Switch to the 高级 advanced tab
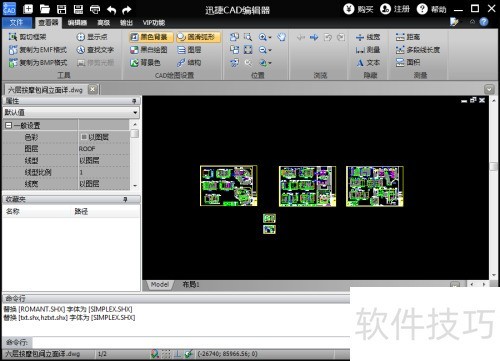This screenshot has height=361, width=500. (104, 22)
